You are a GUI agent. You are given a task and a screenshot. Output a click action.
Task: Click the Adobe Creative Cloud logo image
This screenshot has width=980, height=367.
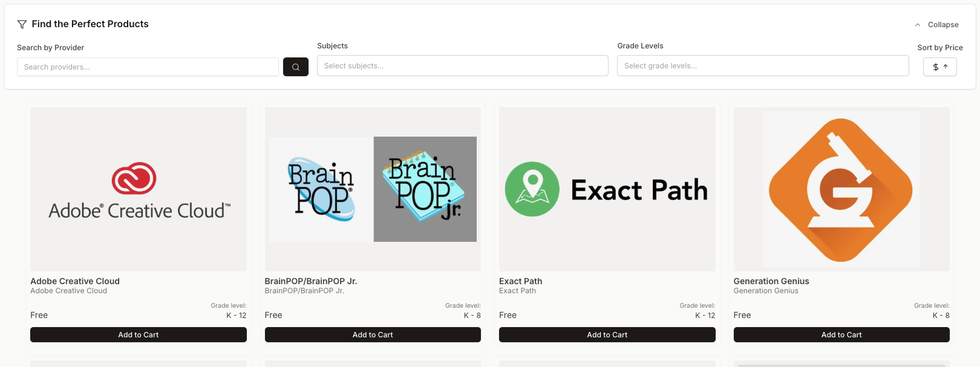[x=139, y=190]
